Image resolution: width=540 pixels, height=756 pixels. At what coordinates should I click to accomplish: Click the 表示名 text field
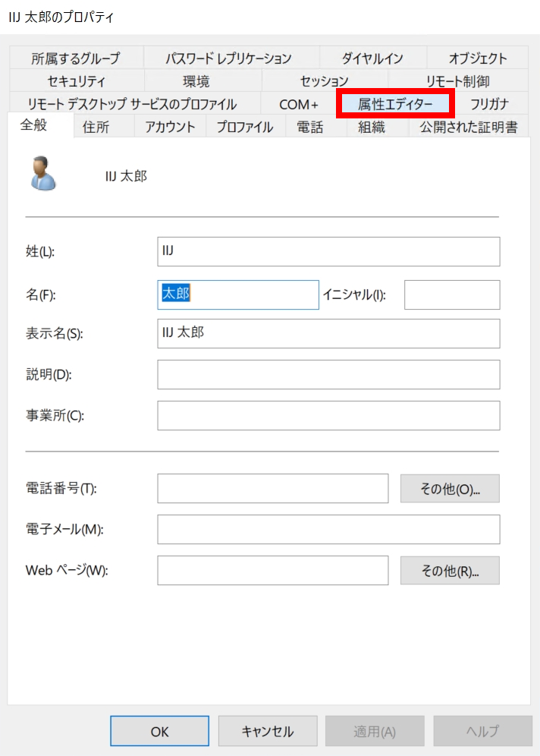tap(328, 333)
